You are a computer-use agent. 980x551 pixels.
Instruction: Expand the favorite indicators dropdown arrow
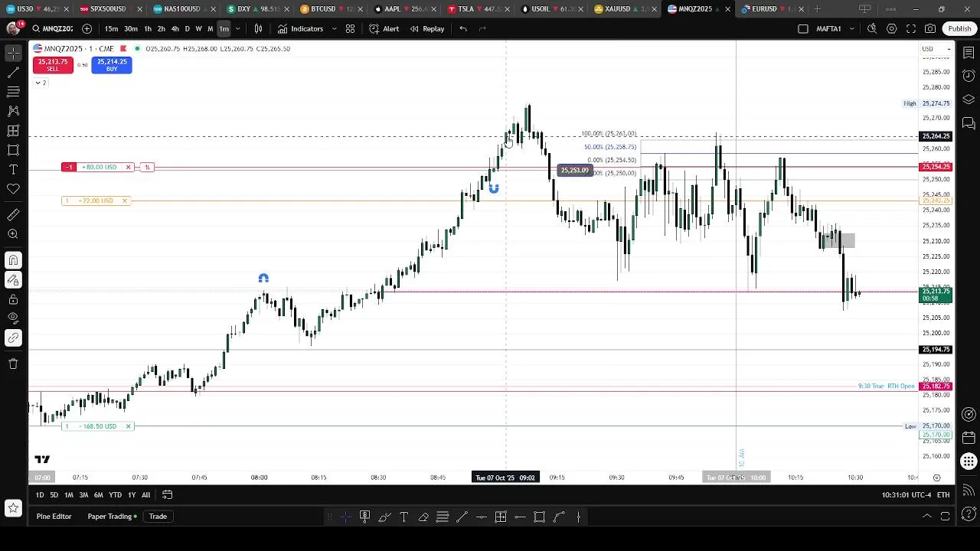click(334, 28)
